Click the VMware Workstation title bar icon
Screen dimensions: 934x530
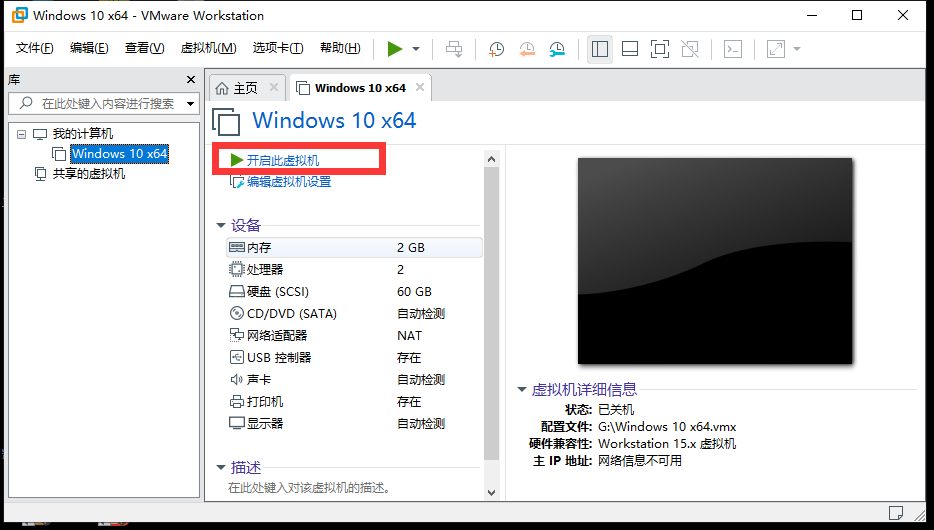[x=19, y=15]
